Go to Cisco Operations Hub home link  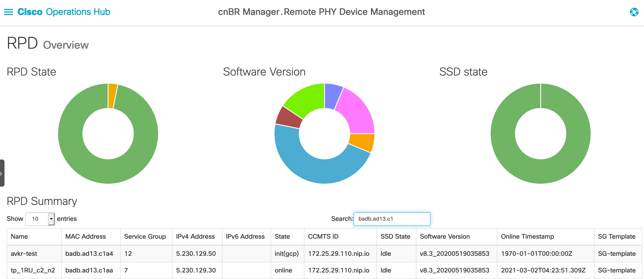[x=64, y=12]
